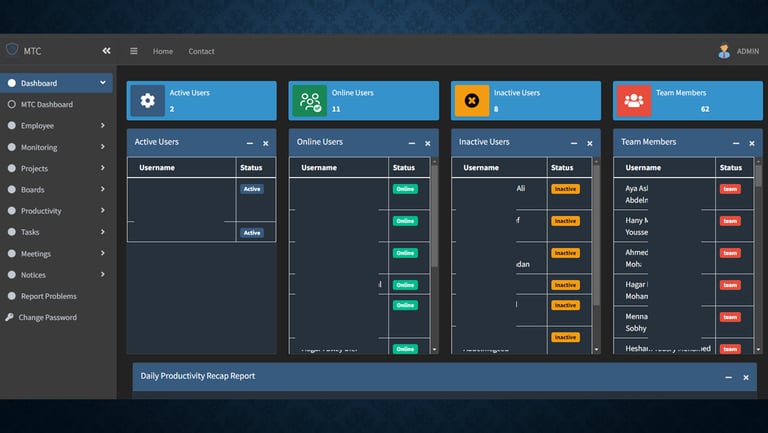Image resolution: width=768 pixels, height=433 pixels.
Task: Click the Change Password key icon
Action: [x=9, y=317]
